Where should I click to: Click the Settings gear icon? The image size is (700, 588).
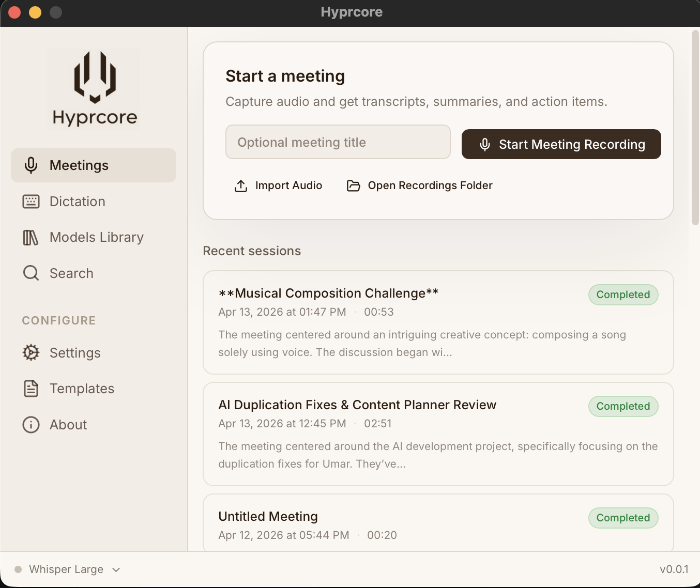coord(31,352)
